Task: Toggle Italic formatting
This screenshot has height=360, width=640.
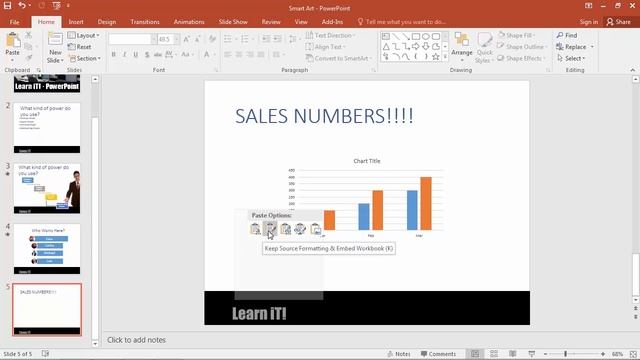Action: coord(124,55)
